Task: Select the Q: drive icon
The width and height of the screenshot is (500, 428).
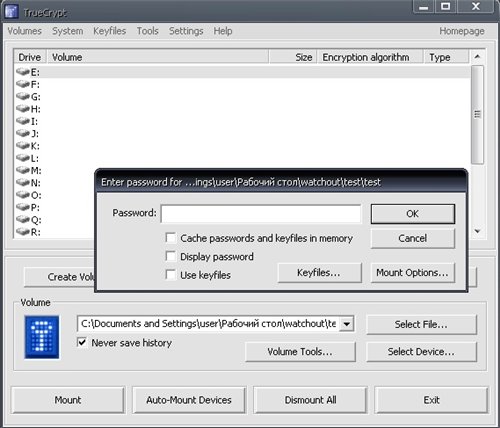Action: 23,220
